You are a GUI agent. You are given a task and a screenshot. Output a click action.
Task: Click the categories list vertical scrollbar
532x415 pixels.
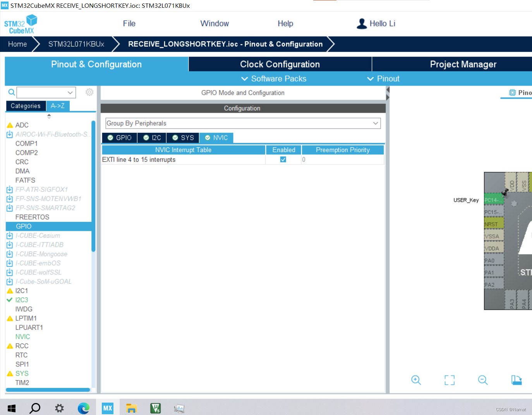[93, 186]
